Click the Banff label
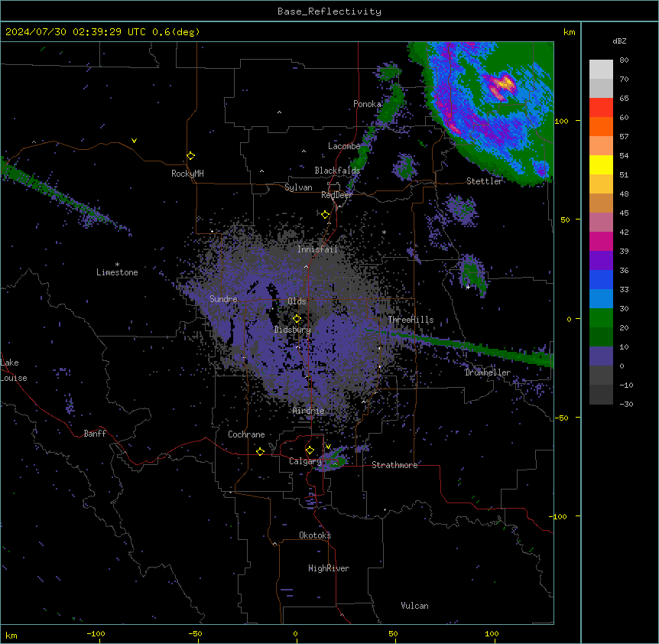Image resolution: width=659 pixels, height=644 pixels. pyautogui.click(x=95, y=434)
